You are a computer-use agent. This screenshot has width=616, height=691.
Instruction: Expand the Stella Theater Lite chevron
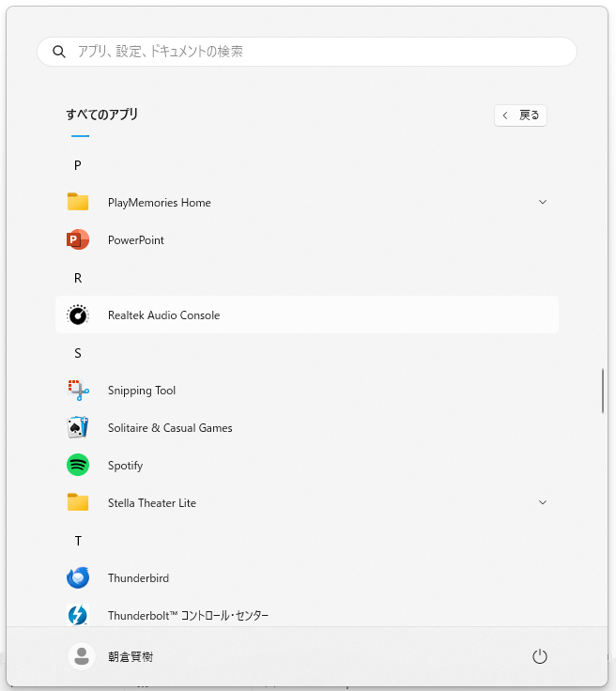tap(543, 502)
